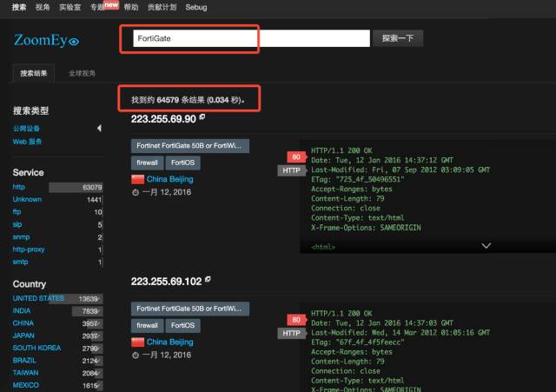This screenshot has width=556, height=392.
Task: Click firewall tag of 223.255.69.90
Action: (x=147, y=163)
